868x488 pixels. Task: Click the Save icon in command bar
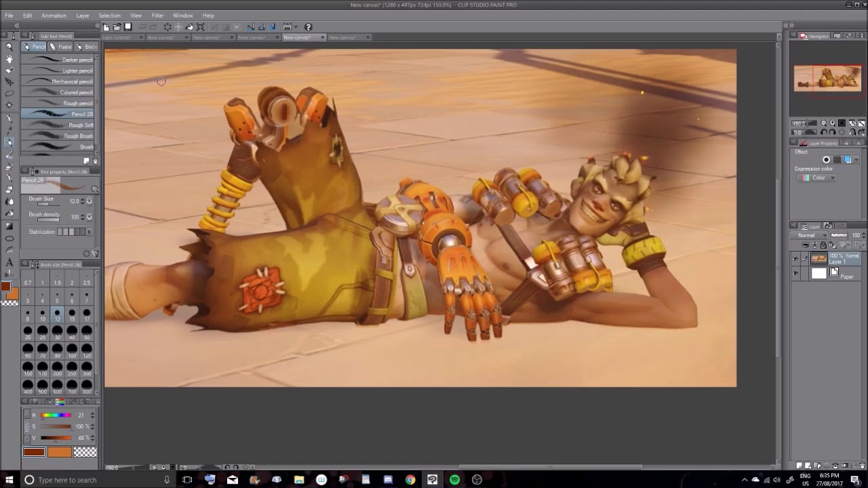[127, 27]
